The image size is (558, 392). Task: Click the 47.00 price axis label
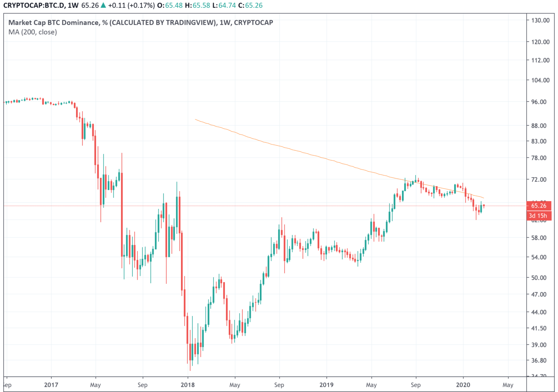click(539, 295)
